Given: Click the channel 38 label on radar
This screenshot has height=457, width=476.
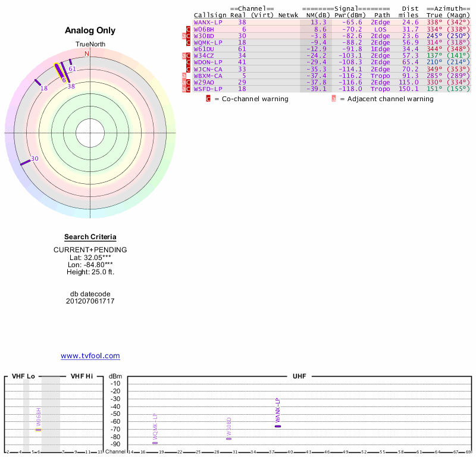Looking at the screenshot, I should 71,86.
